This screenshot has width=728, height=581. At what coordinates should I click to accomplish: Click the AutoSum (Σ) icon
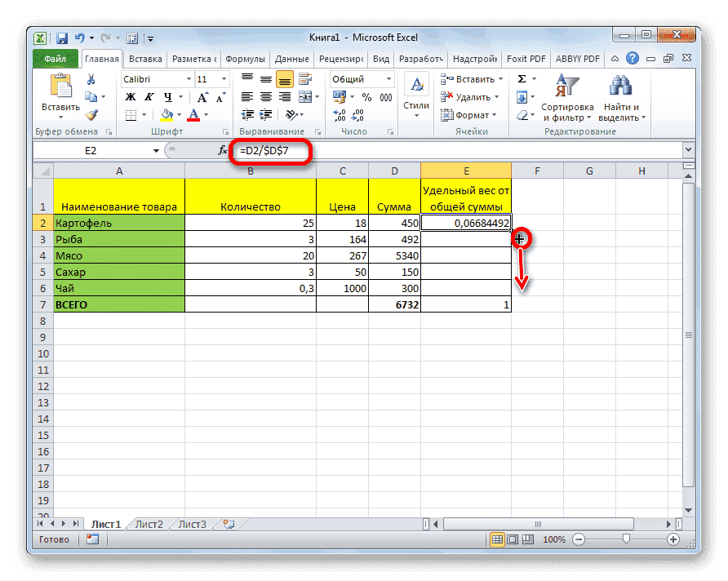(x=522, y=78)
